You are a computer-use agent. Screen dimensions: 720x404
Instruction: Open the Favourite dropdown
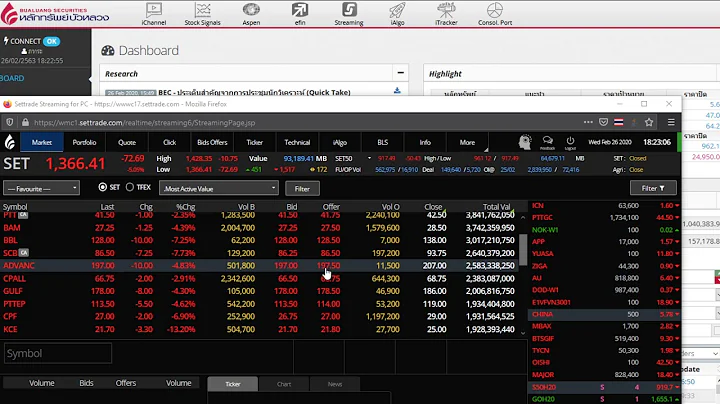(x=41, y=188)
